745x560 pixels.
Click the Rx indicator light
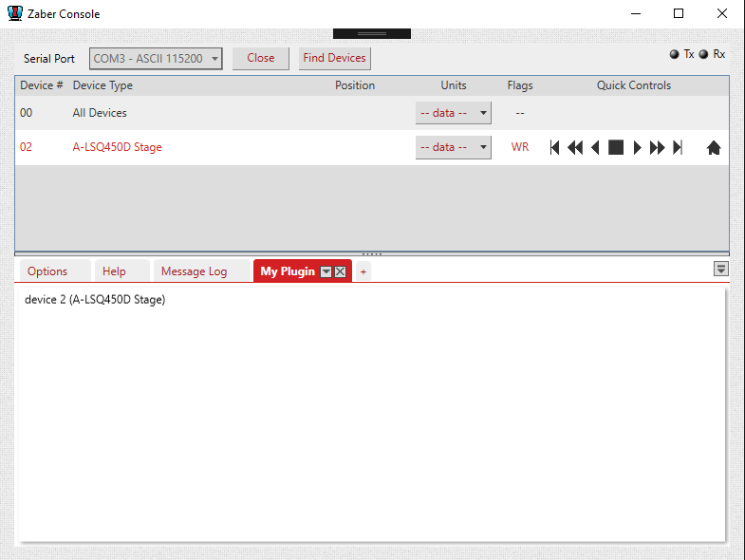(703, 54)
